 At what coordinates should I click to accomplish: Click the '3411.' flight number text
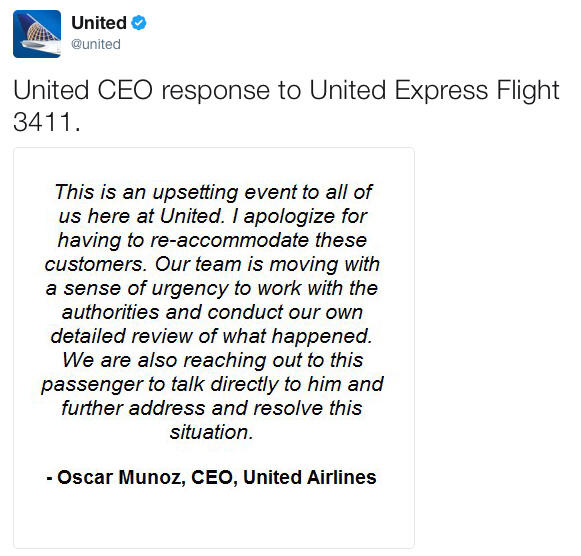(x=47, y=122)
